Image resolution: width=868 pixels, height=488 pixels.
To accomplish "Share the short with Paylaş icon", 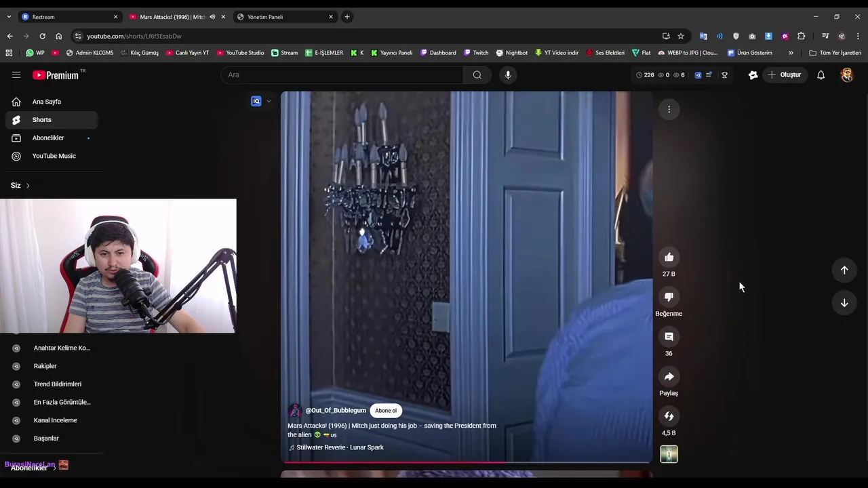I will click(x=669, y=377).
